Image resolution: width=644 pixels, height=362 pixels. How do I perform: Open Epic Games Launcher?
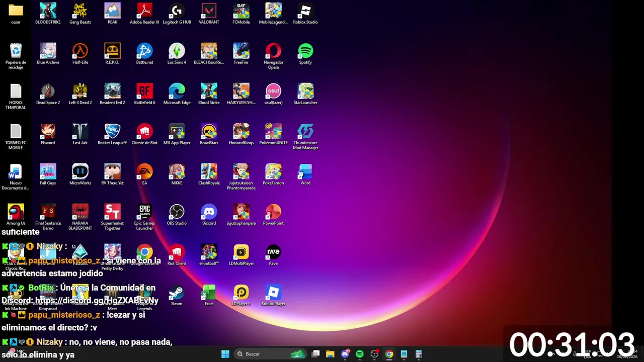(x=144, y=217)
